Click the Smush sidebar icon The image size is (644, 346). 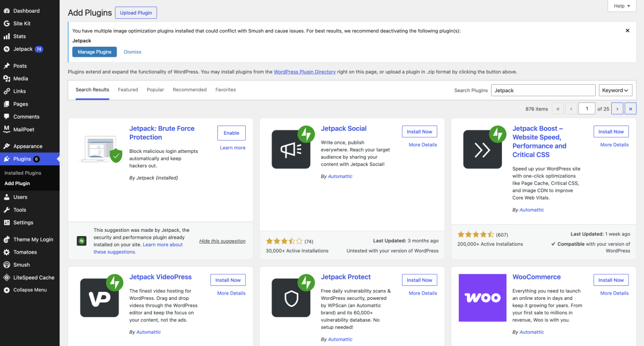tap(6, 264)
